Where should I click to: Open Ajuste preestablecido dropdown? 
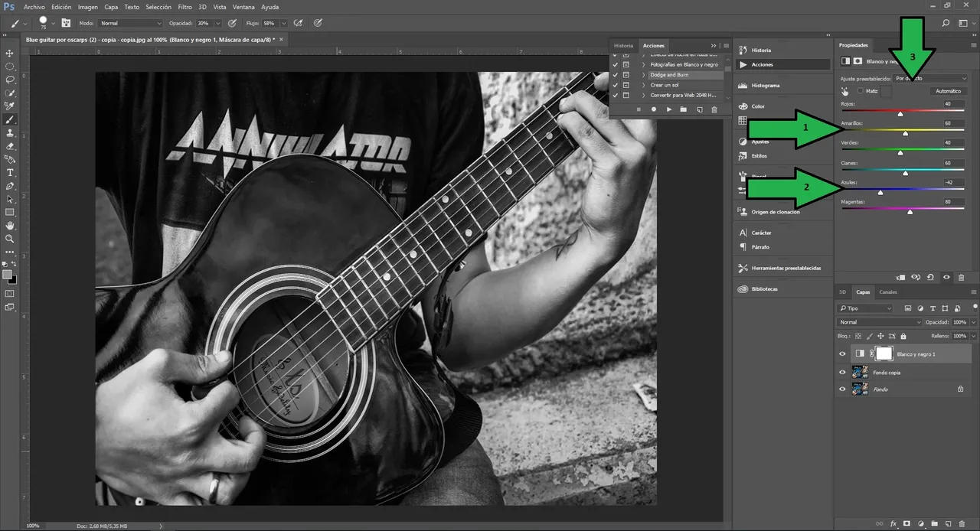coord(931,78)
